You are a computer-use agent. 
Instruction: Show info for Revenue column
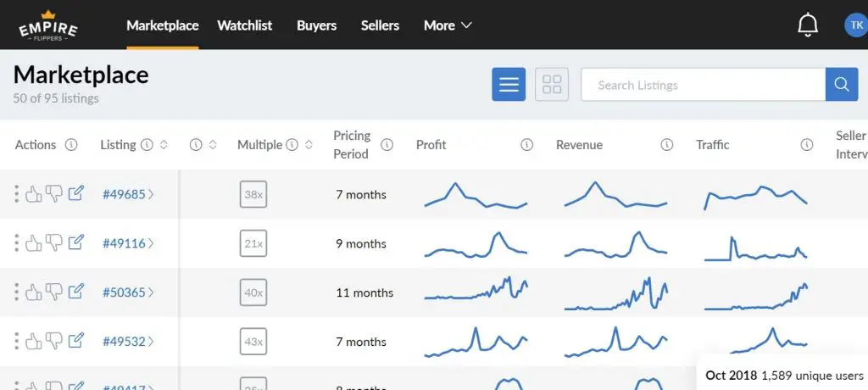point(667,145)
